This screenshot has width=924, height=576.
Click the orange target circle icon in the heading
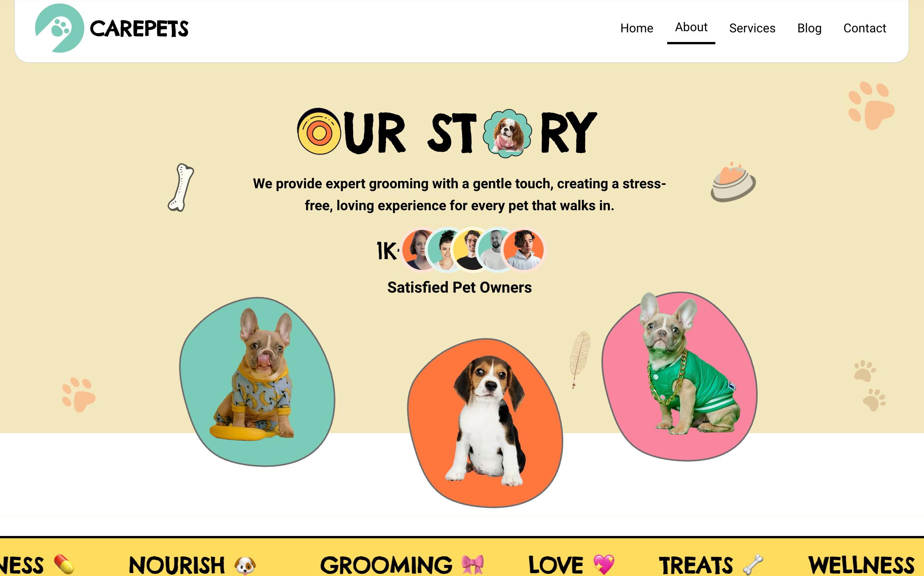point(319,132)
